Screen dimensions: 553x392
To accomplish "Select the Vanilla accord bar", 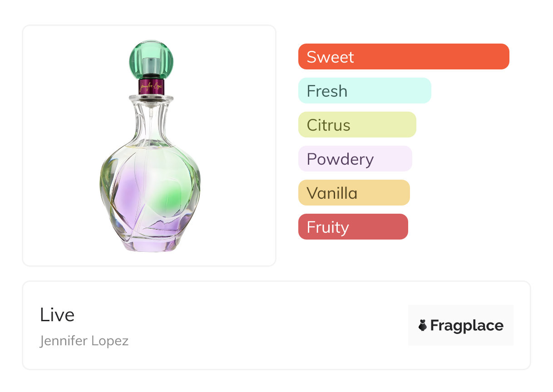I will pos(354,193).
